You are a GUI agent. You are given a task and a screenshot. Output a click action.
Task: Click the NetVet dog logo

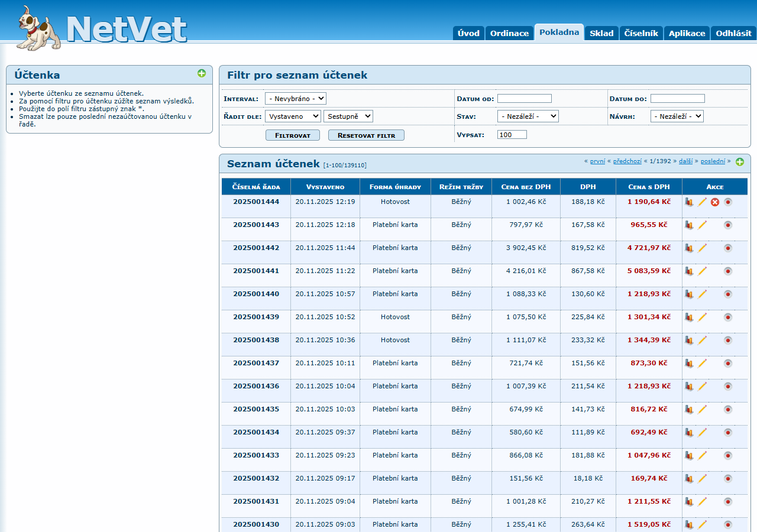click(38, 28)
